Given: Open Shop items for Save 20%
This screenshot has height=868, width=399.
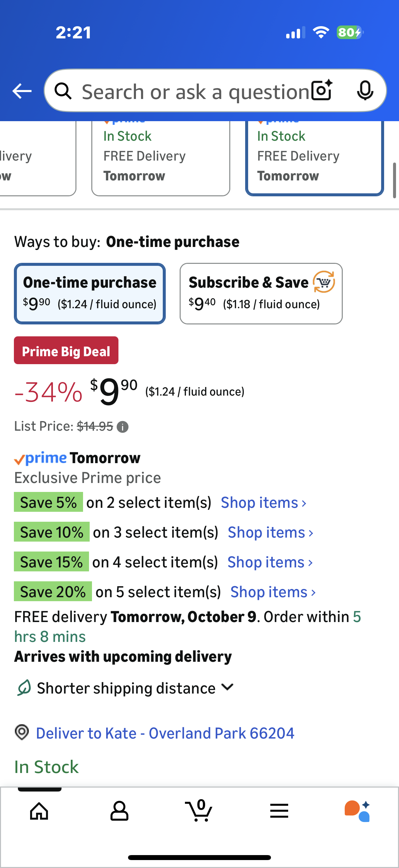Looking at the screenshot, I should coord(273,592).
